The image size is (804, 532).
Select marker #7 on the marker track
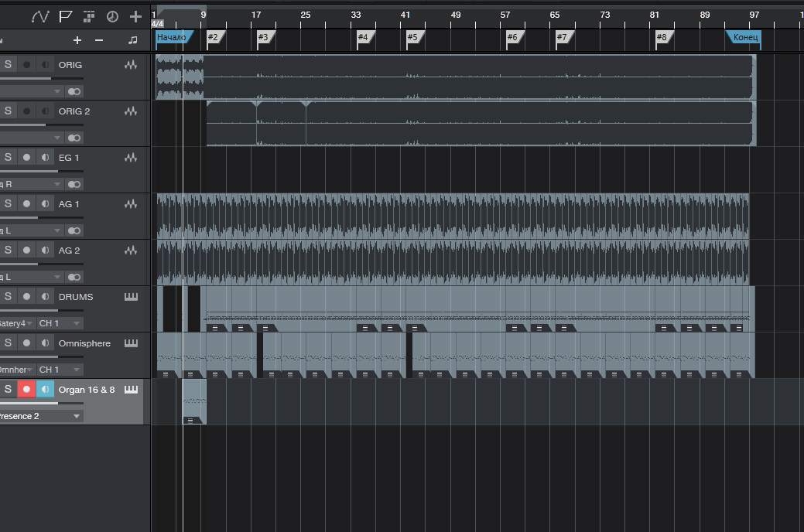pos(565,37)
